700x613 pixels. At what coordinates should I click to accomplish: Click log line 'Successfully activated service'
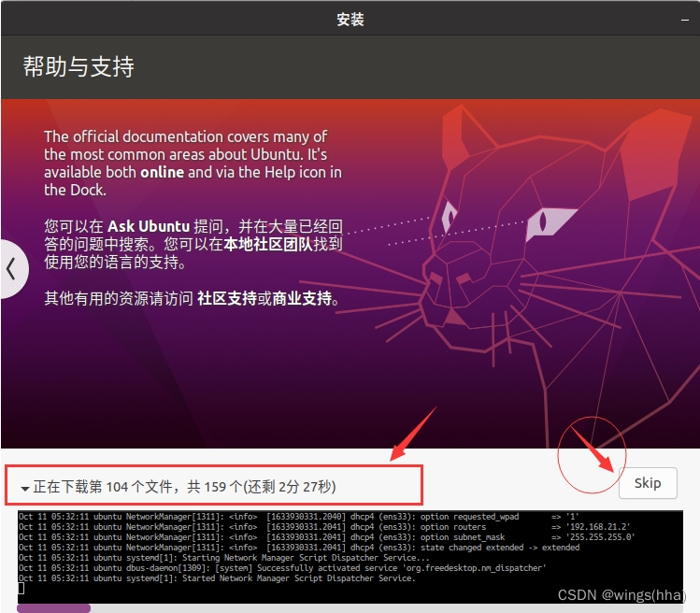pyautogui.click(x=282, y=568)
